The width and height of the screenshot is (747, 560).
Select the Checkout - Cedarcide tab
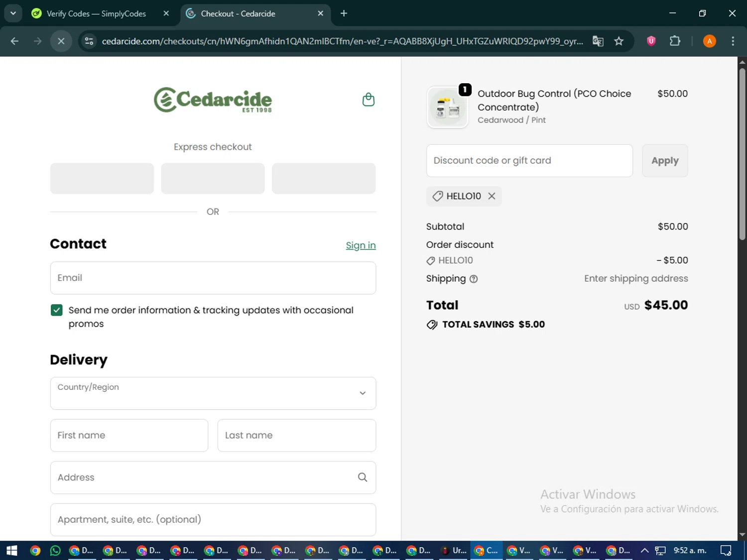[x=238, y=13]
